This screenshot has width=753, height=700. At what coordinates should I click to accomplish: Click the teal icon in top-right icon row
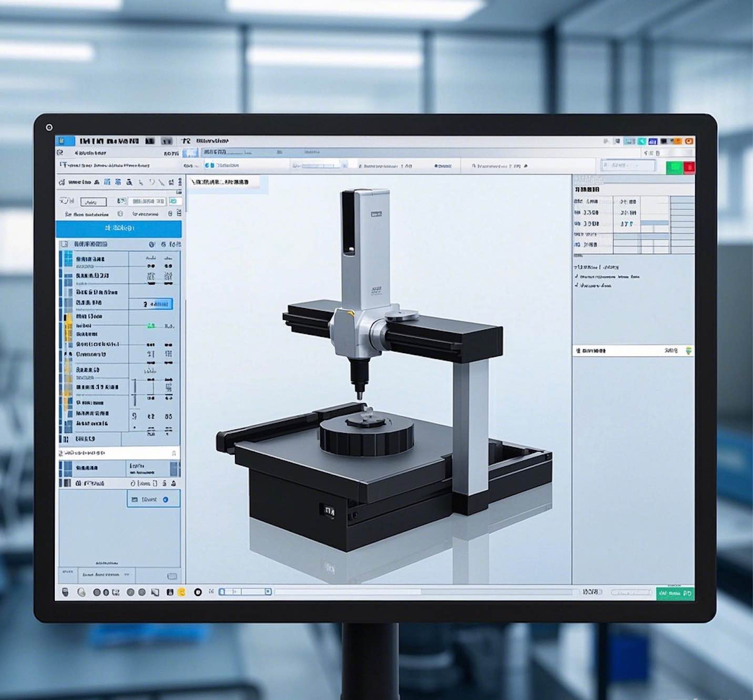point(642,141)
